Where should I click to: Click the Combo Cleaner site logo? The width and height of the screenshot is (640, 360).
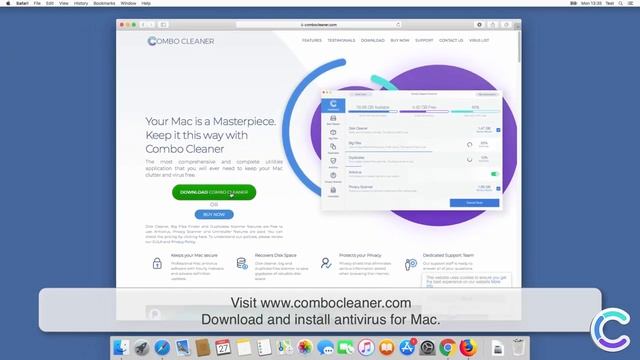click(181, 41)
